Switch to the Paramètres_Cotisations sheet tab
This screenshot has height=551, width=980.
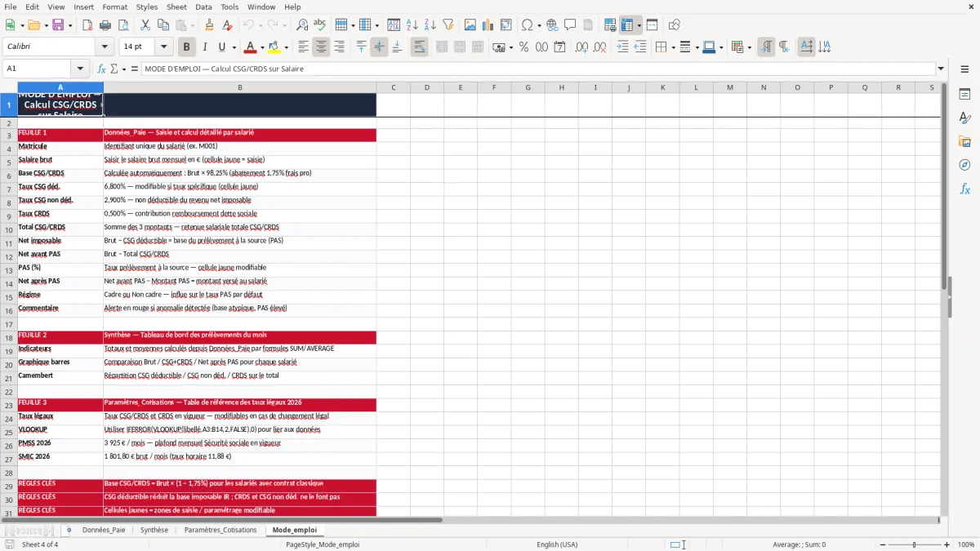tap(220, 530)
